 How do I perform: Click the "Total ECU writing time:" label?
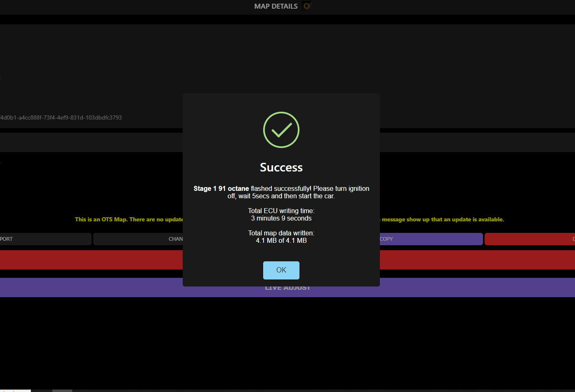point(281,211)
